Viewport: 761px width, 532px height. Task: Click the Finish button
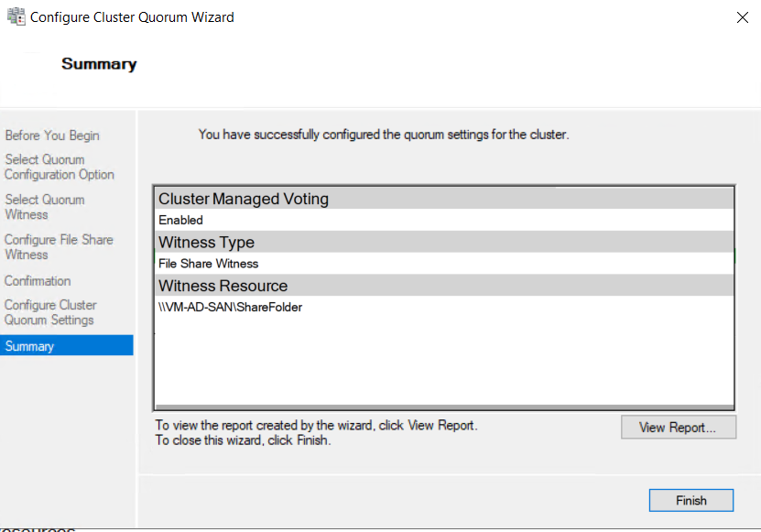click(691, 500)
